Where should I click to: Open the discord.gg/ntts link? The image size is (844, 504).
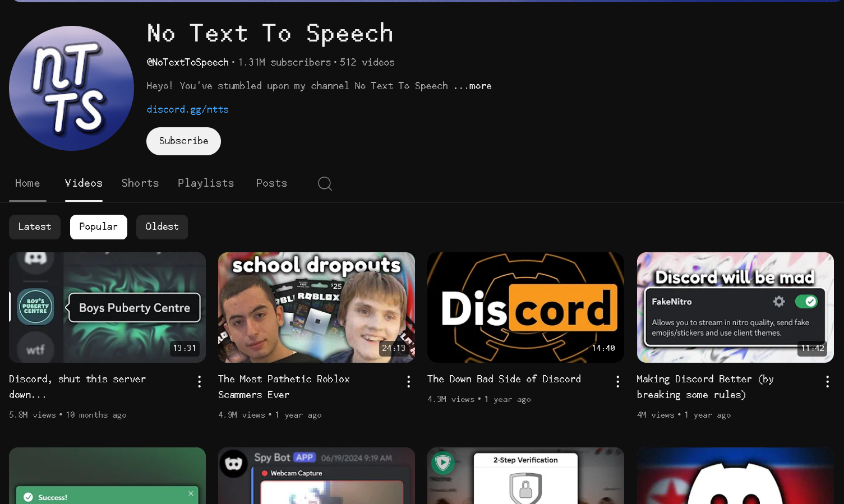tap(188, 109)
